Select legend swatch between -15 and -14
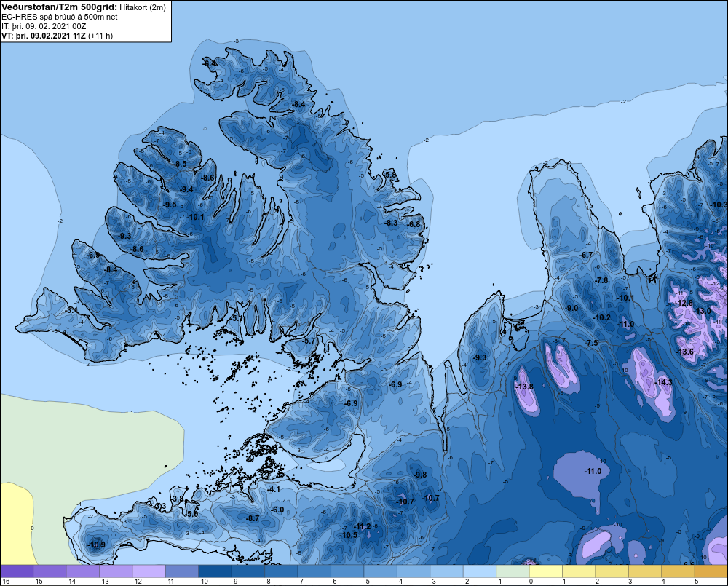The height and width of the screenshot is (586, 728). pos(50,571)
